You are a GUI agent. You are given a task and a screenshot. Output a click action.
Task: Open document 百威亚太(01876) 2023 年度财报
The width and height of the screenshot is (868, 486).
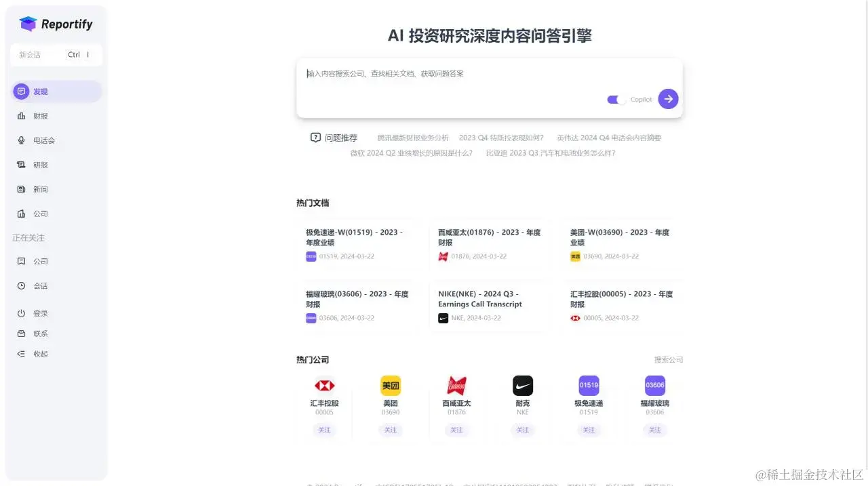point(489,243)
